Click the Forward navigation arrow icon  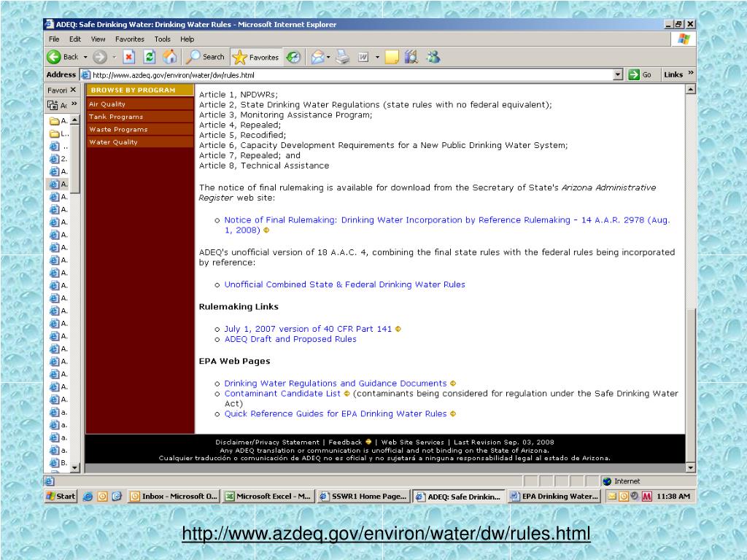click(99, 57)
